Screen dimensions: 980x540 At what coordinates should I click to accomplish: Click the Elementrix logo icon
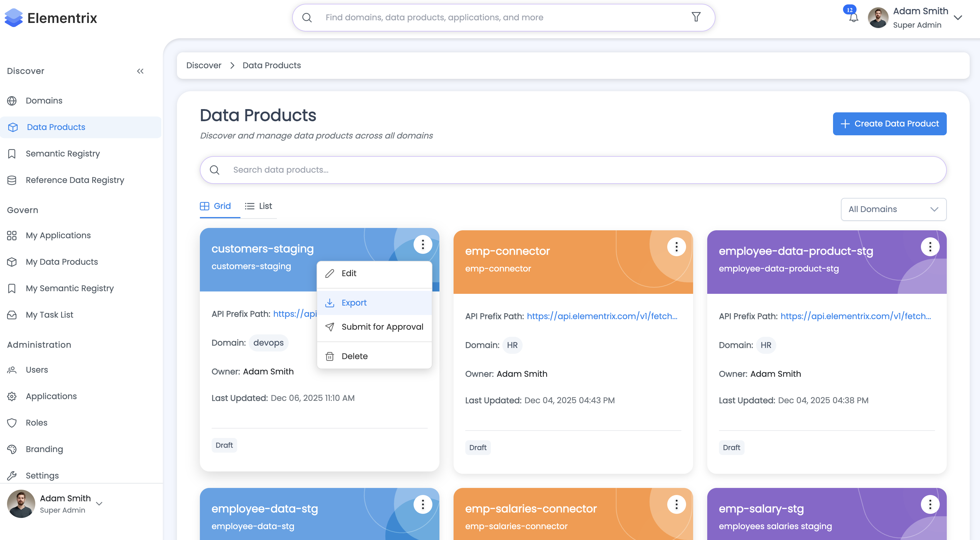click(x=14, y=18)
